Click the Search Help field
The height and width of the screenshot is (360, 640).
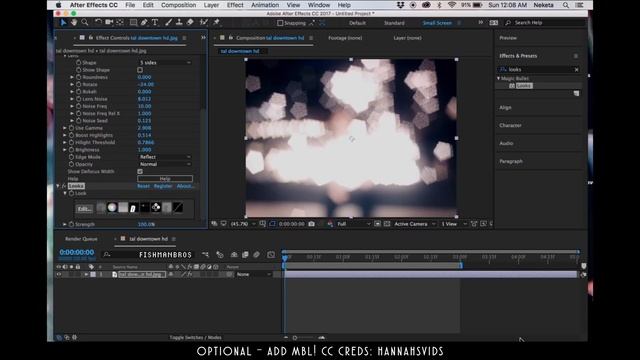point(545,23)
